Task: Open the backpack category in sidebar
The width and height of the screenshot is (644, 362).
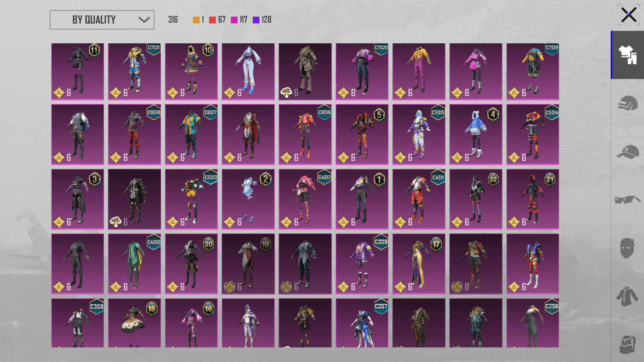Action: click(627, 345)
